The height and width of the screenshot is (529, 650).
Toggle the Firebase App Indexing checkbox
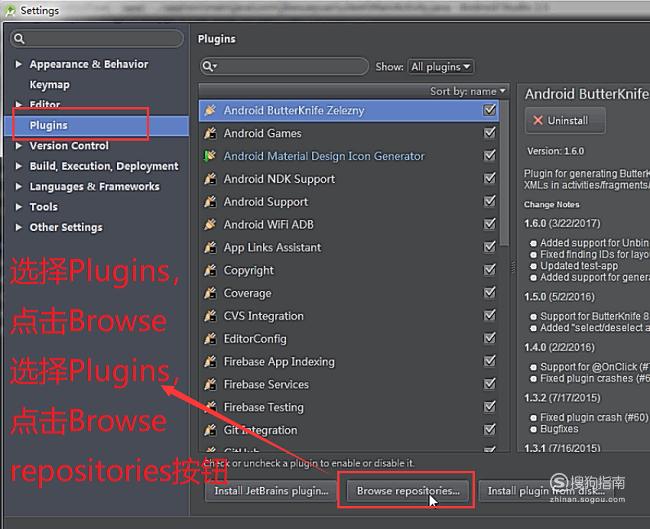point(490,361)
